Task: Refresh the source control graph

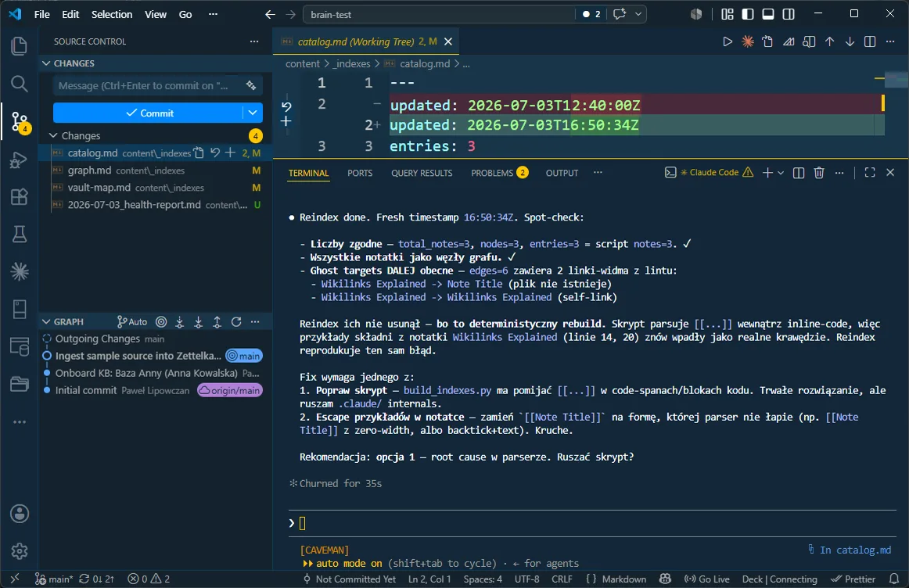Action: pos(236,322)
